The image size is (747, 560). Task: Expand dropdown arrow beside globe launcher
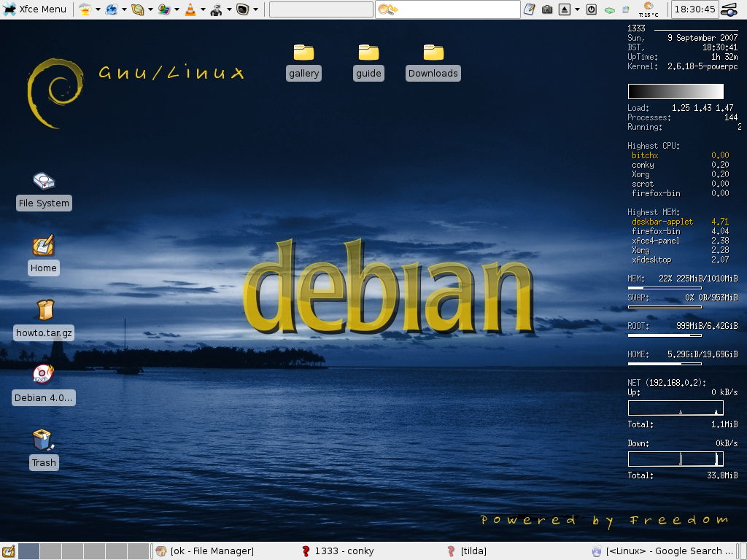[x=124, y=9]
